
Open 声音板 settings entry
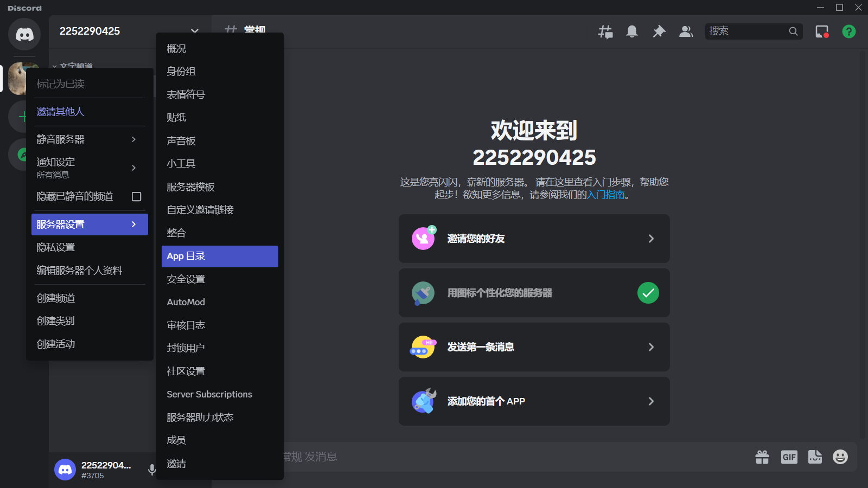(220, 141)
